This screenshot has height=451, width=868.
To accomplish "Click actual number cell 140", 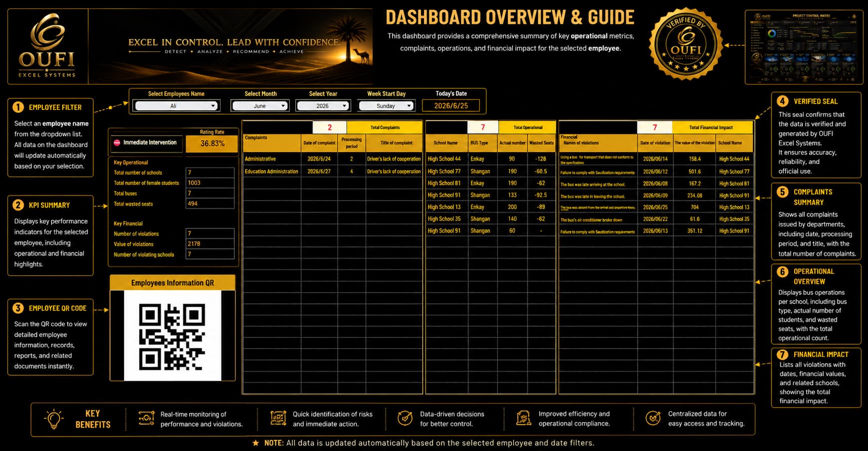I will 512,219.
